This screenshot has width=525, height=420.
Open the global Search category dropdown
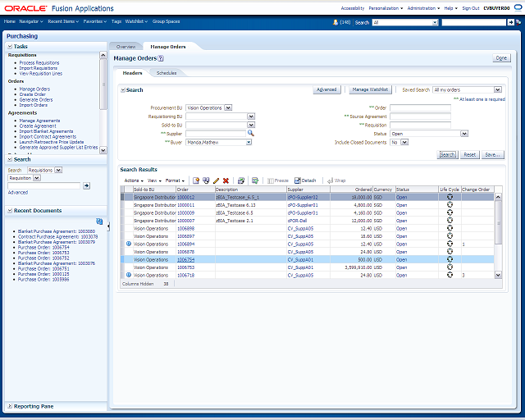point(435,22)
